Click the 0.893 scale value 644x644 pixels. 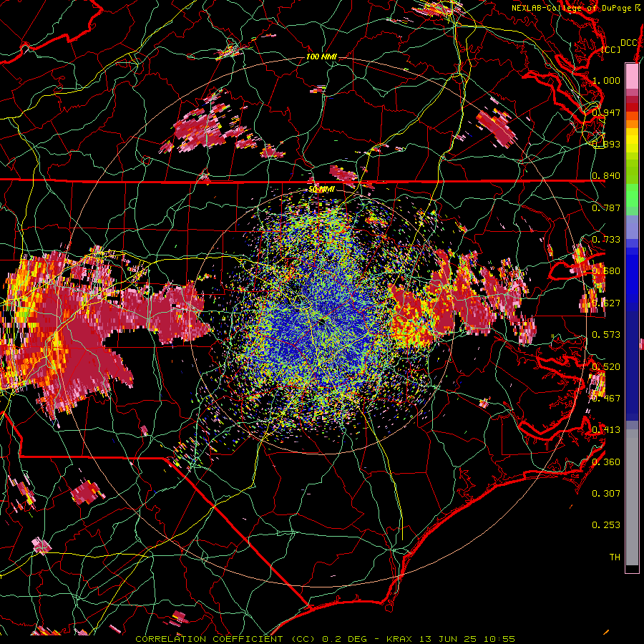point(606,144)
